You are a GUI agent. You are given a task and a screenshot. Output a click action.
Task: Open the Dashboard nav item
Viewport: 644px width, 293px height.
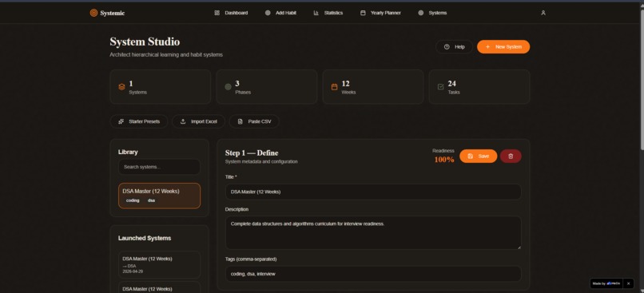coord(231,13)
